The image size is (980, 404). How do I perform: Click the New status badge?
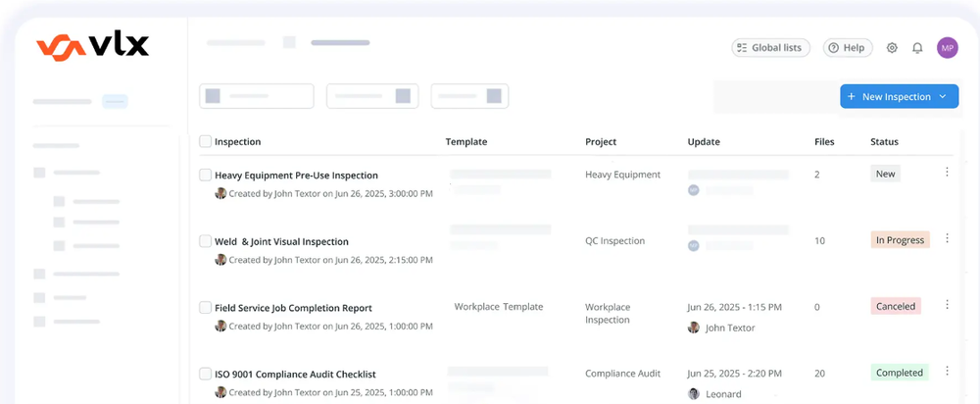[885, 174]
